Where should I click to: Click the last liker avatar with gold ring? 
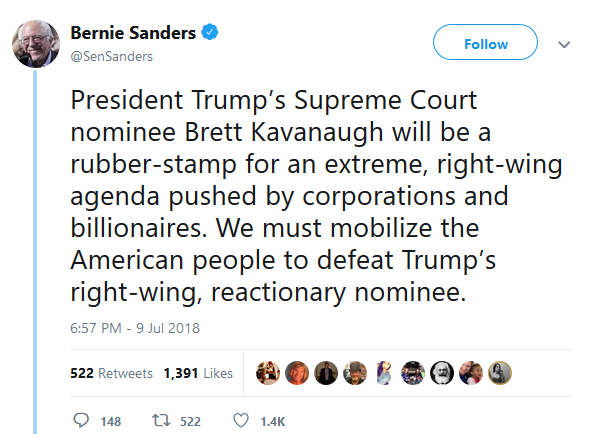500,373
